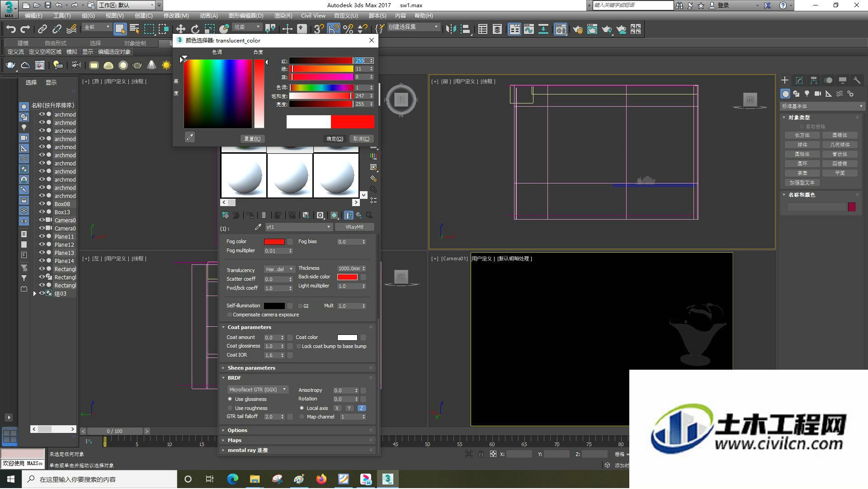Toggle visibility eye of Plane14
The width and height of the screenshot is (868, 489).
pyautogui.click(x=42, y=261)
